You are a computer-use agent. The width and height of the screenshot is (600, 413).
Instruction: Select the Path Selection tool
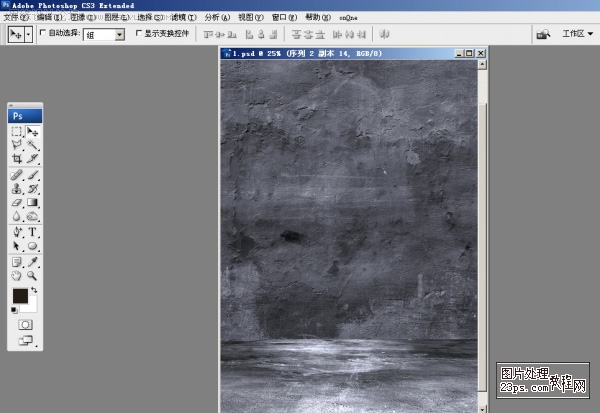pyautogui.click(x=16, y=246)
